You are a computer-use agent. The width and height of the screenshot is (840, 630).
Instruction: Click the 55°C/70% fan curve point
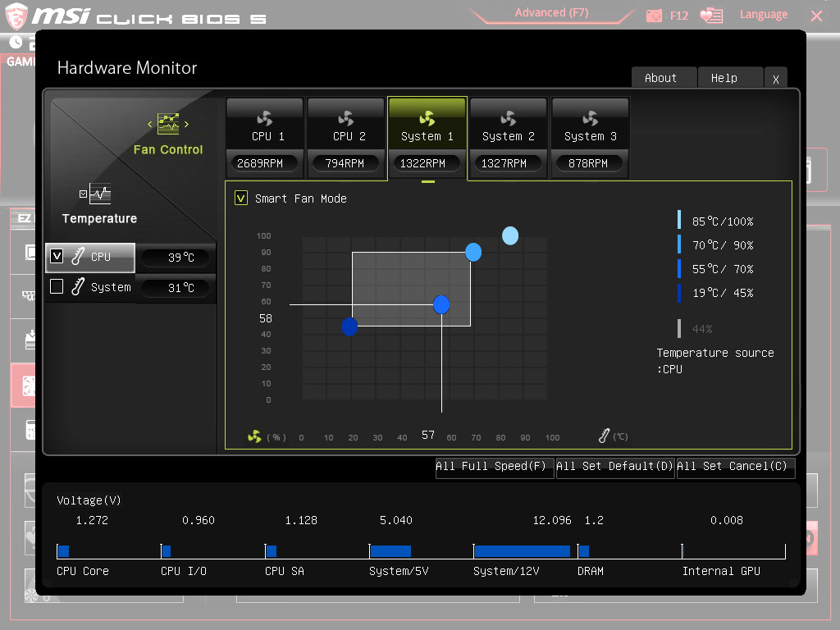tap(441, 304)
